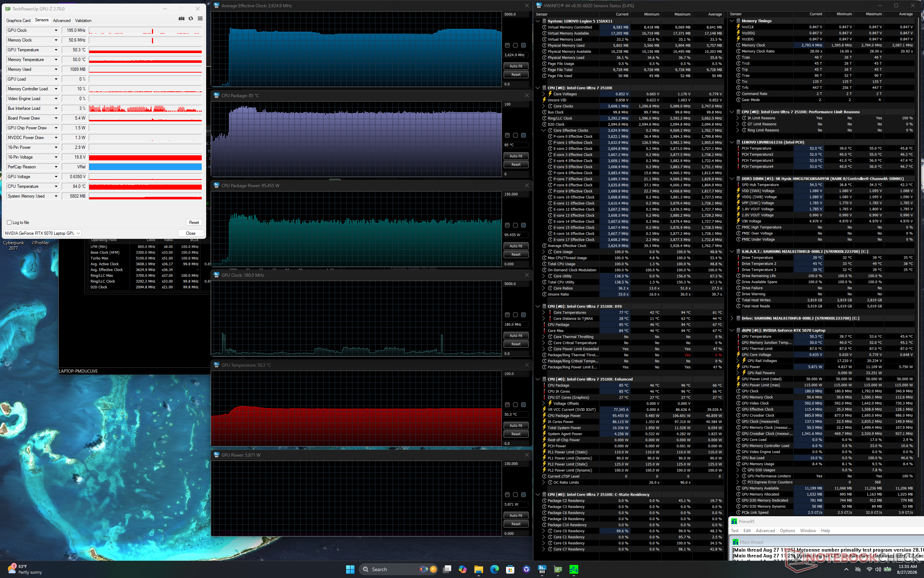Expand the collapsed Drive: SAMSUNG section

coord(732,318)
